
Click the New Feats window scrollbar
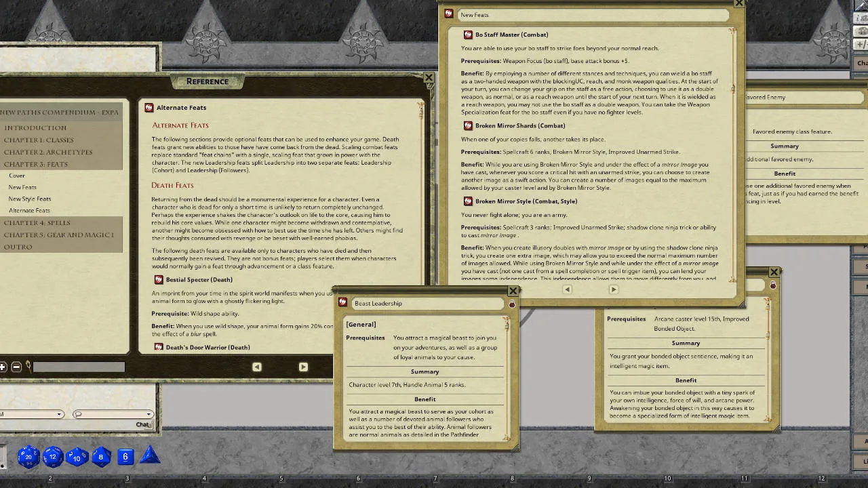tap(732, 154)
